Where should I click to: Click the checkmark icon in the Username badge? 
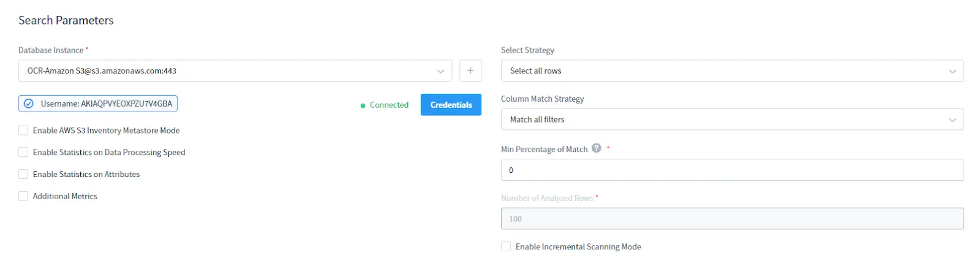28,104
